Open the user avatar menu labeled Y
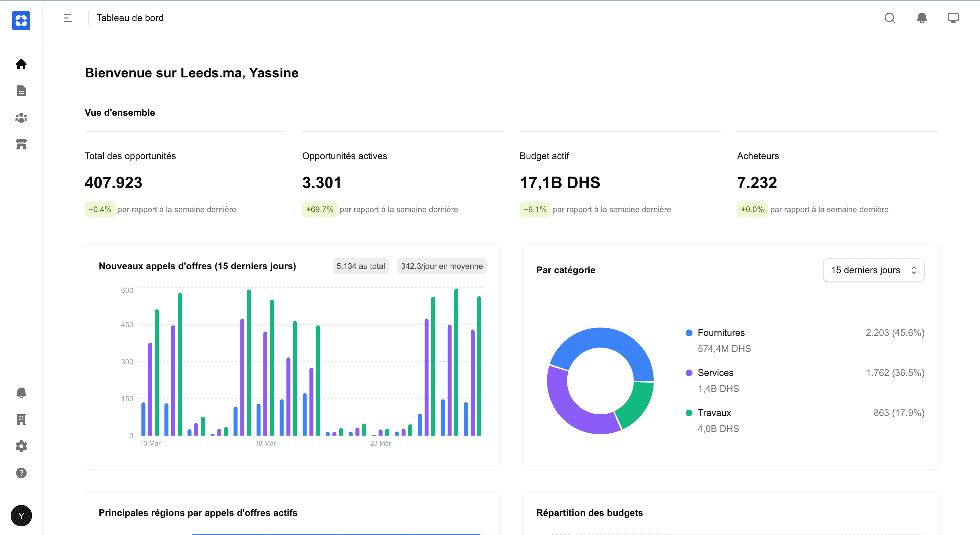The image size is (980, 535). tap(21, 516)
